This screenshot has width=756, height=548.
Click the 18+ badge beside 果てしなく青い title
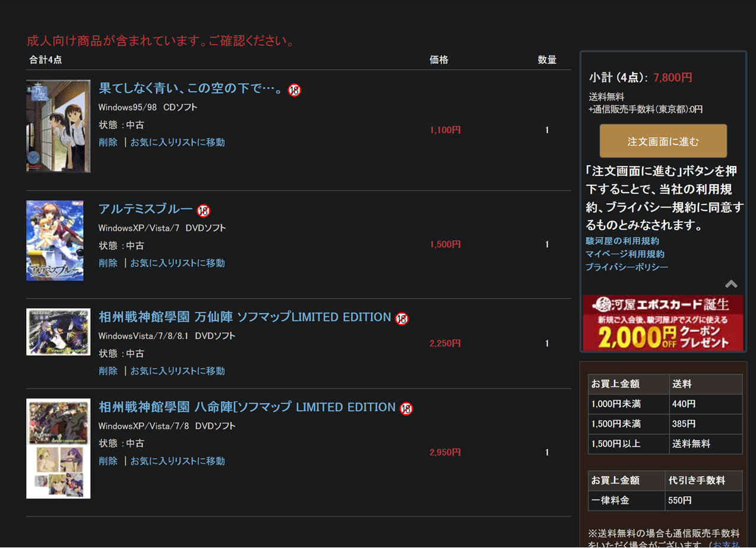click(x=295, y=90)
